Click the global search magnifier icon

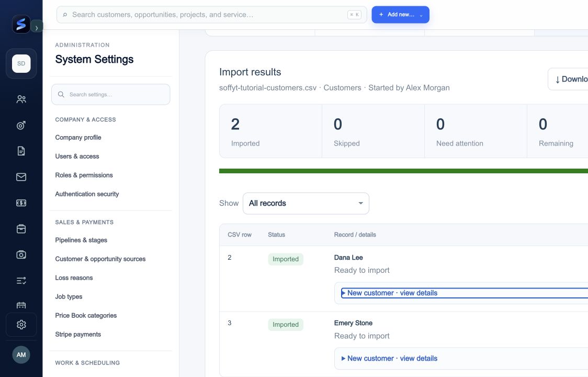[65, 15]
